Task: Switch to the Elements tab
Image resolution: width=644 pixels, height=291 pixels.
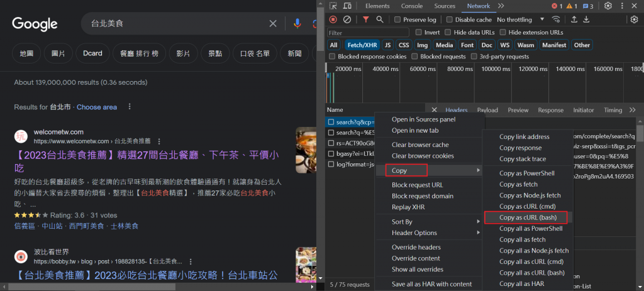Action: tap(377, 6)
